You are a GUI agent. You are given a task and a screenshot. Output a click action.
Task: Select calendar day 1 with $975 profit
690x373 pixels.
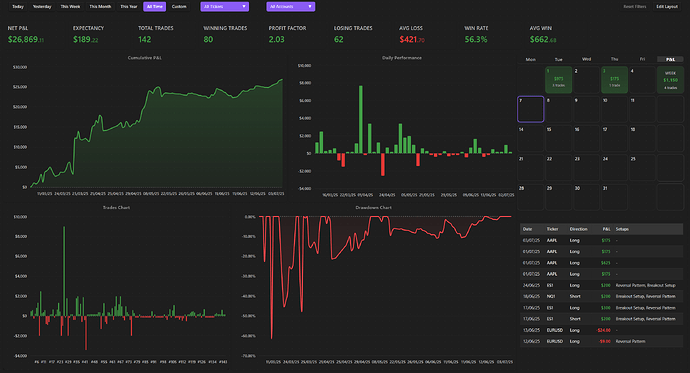(558, 80)
